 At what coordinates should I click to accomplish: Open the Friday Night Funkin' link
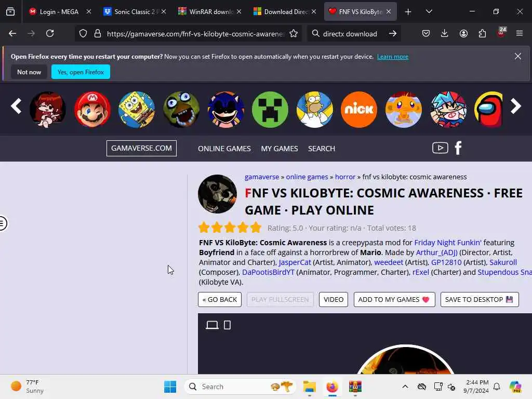click(x=448, y=243)
